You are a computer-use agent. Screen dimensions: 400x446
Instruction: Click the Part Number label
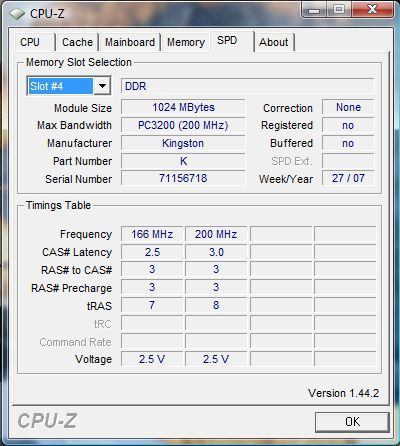[x=82, y=161]
